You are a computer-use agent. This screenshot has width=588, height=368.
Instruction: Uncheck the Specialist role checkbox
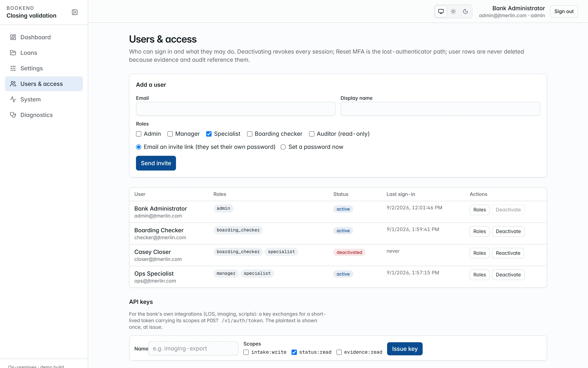coord(209,134)
